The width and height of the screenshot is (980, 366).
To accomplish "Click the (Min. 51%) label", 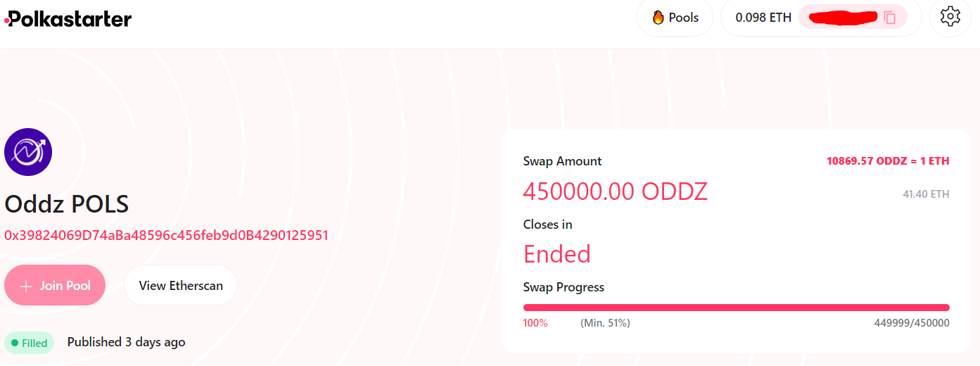I will tap(605, 323).
